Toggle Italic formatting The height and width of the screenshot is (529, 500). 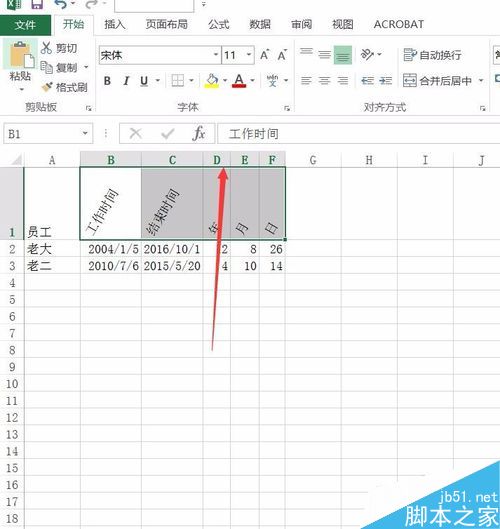tap(126, 81)
